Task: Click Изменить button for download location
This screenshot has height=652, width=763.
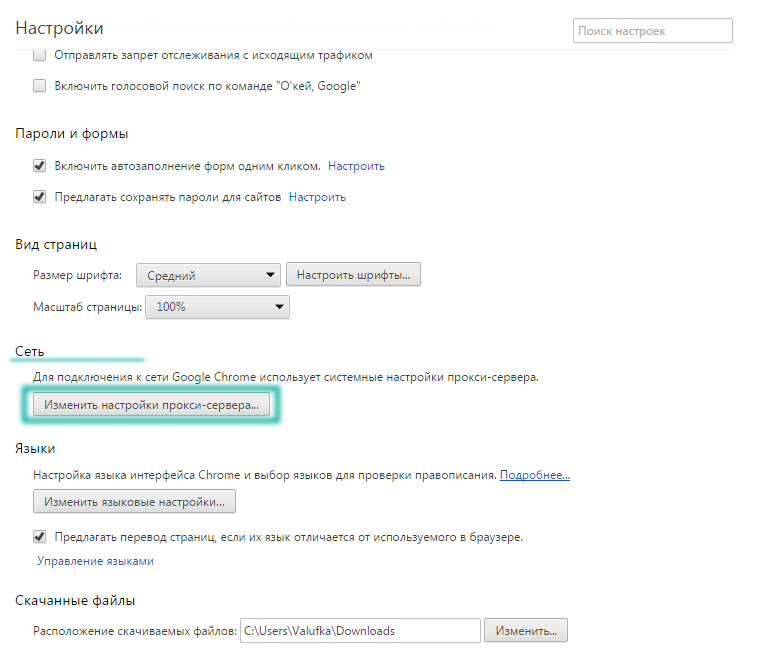Action: point(526,631)
